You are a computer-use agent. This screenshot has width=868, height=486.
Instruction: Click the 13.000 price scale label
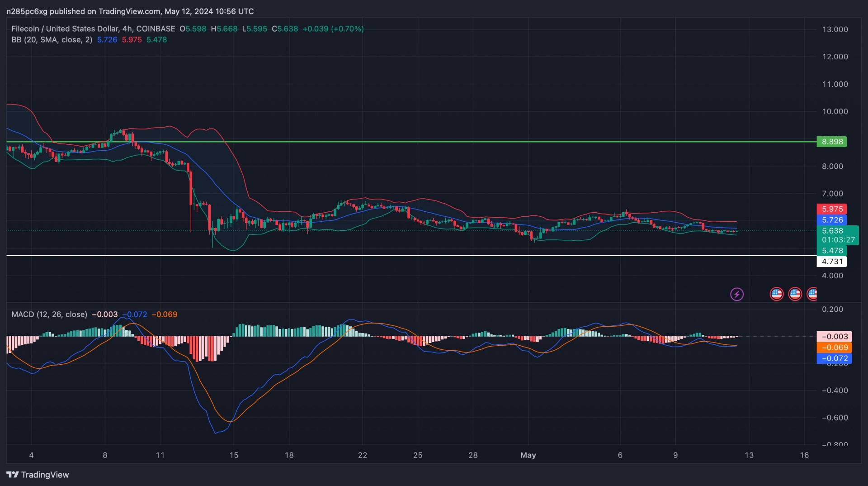[835, 29]
